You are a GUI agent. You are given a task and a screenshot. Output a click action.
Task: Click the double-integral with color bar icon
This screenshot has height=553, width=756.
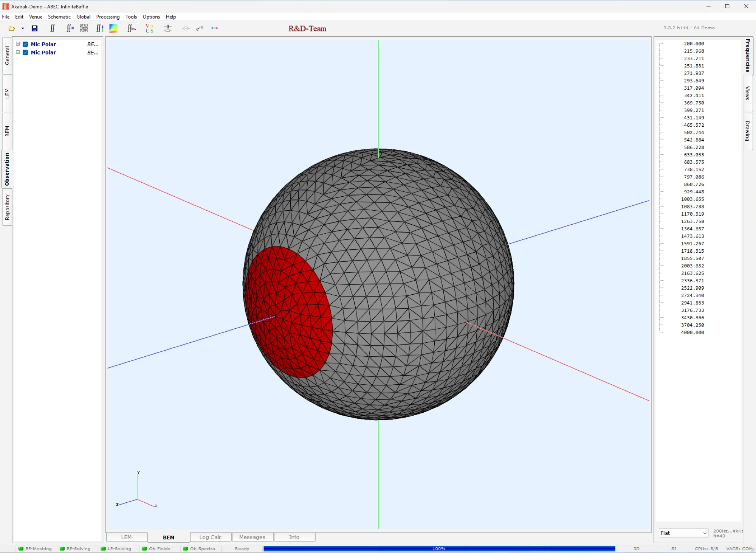pos(99,28)
